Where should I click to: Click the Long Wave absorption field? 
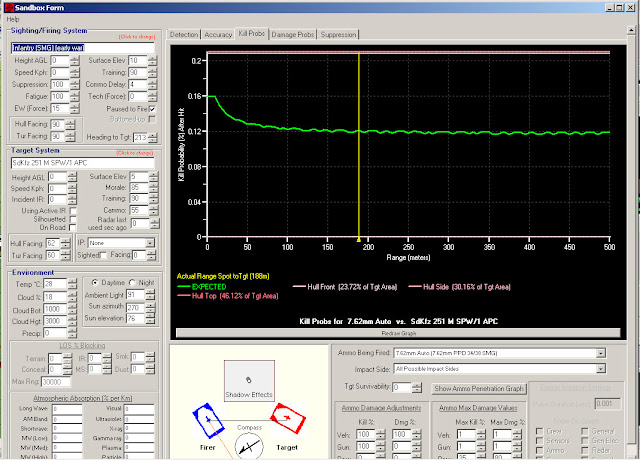click(67, 409)
